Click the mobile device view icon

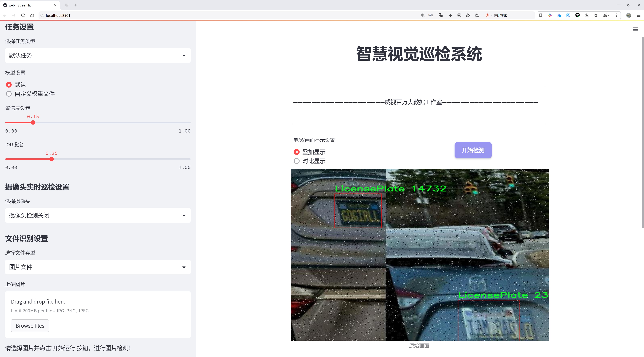pyautogui.click(x=541, y=15)
